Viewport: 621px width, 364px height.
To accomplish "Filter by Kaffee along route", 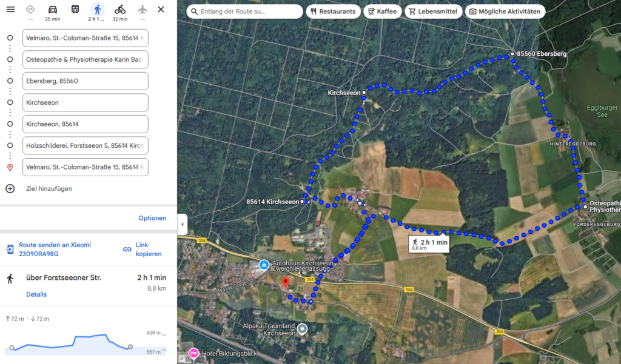I will coord(382,12).
